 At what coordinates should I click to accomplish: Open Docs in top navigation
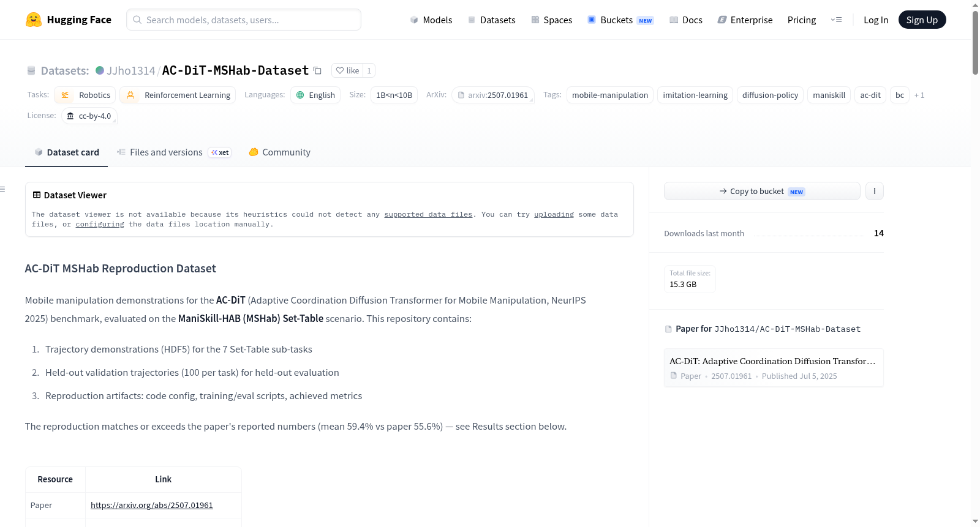(685, 20)
